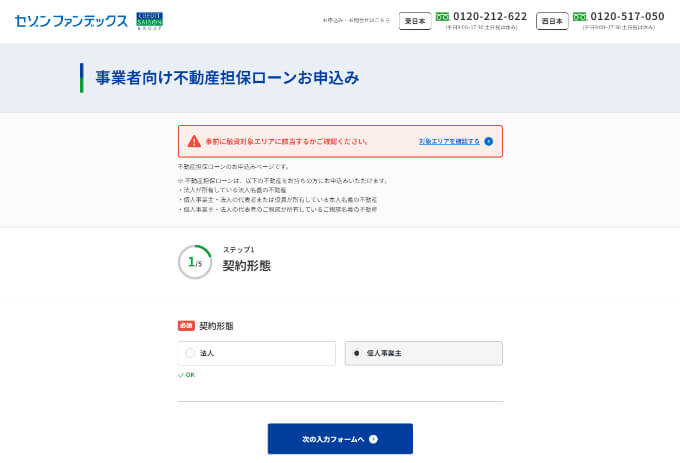Click the blue arrow icon in the alert box
The width and height of the screenshot is (680, 463).
click(489, 141)
